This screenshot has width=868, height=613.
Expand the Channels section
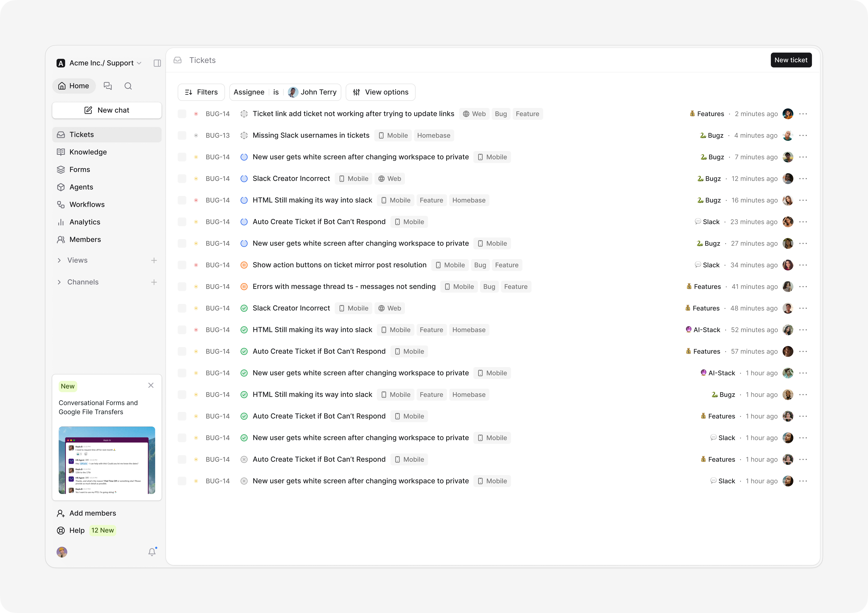pos(59,282)
